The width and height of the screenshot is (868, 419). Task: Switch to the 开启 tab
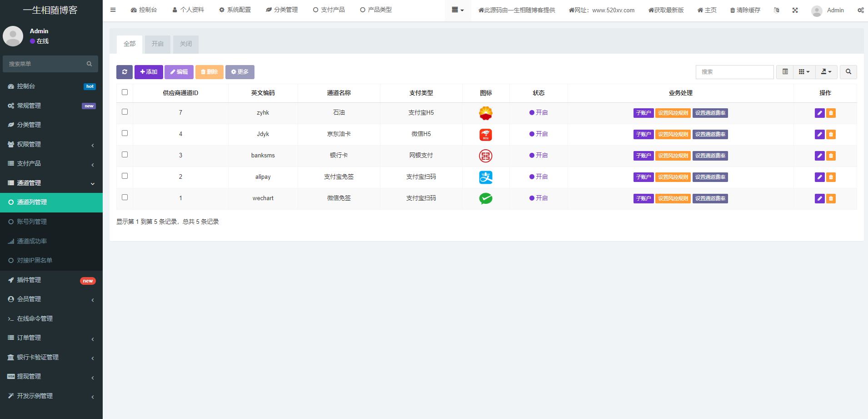(x=157, y=44)
